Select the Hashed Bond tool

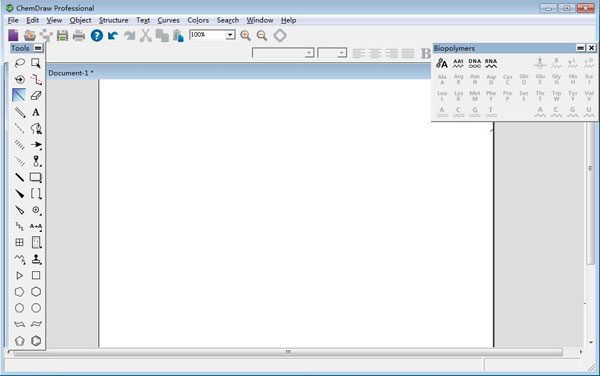point(20,144)
